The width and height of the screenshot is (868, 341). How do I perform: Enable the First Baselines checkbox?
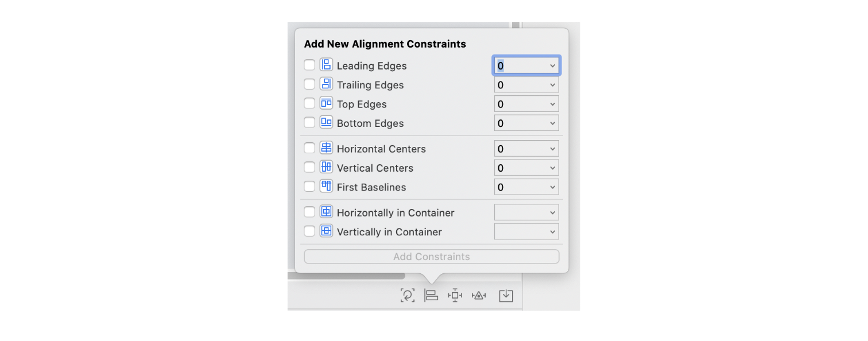pos(309,187)
